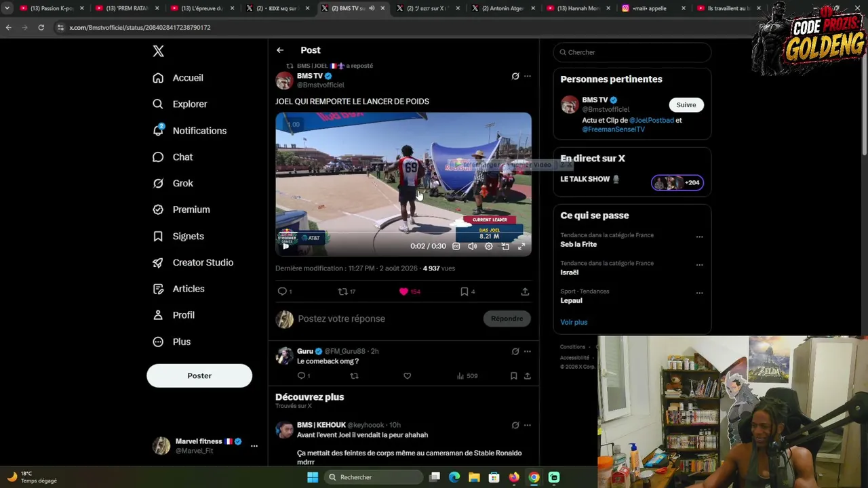Switch the video to fullscreen
The image size is (868, 488).
(521, 247)
